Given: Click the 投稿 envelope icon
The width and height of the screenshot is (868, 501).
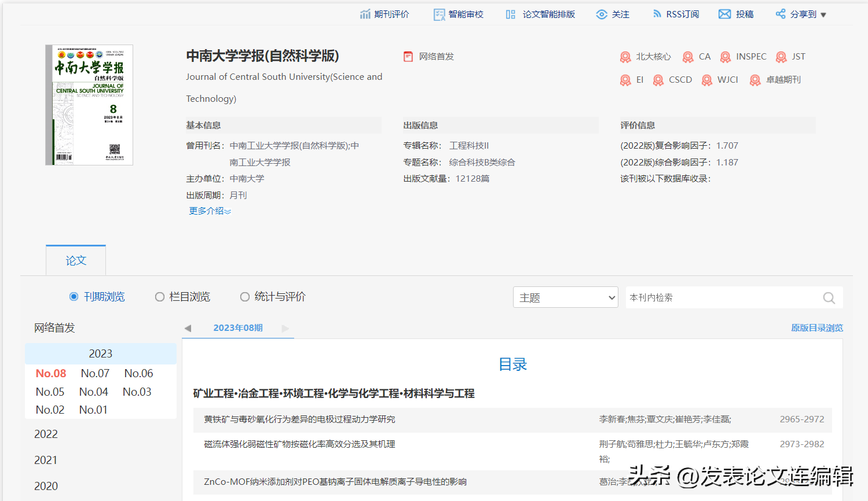Looking at the screenshot, I should click(724, 14).
